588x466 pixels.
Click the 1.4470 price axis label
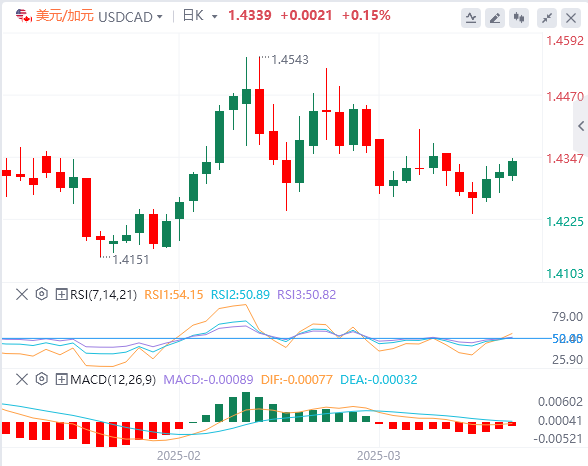click(x=565, y=97)
